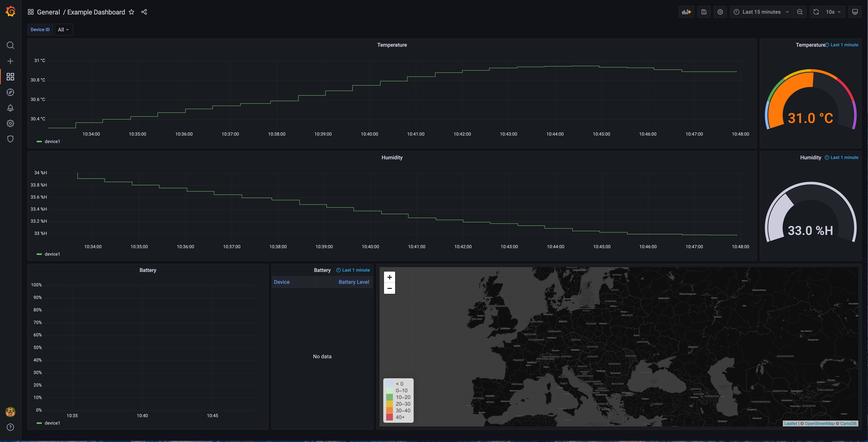Open the CartoDB attribution link

point(848,423)
